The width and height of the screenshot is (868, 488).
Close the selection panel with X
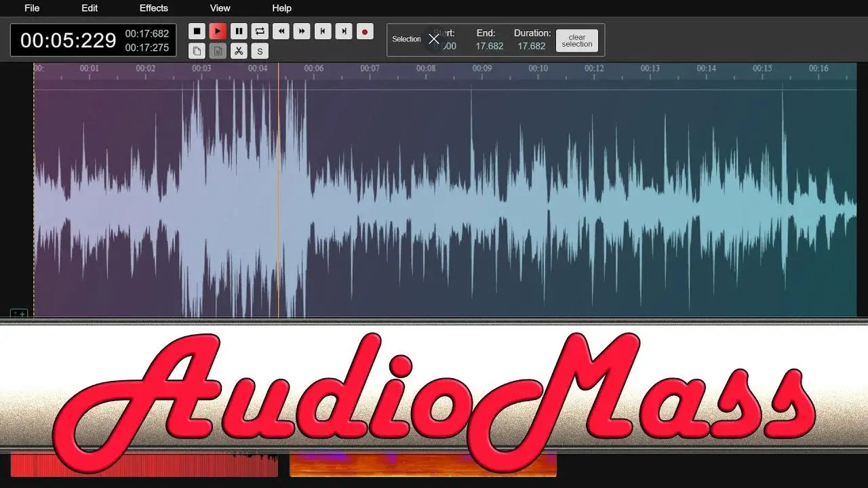coord(434,39)
